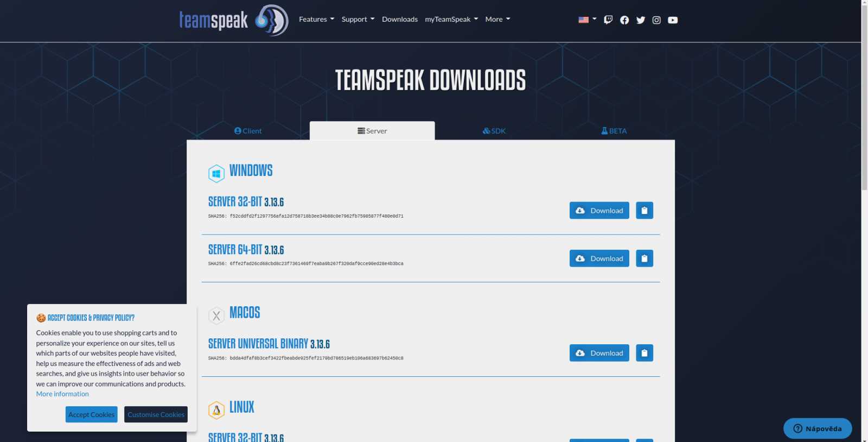Open the Twitch social icon
868x442 pixels.
[x=608, y=20]
